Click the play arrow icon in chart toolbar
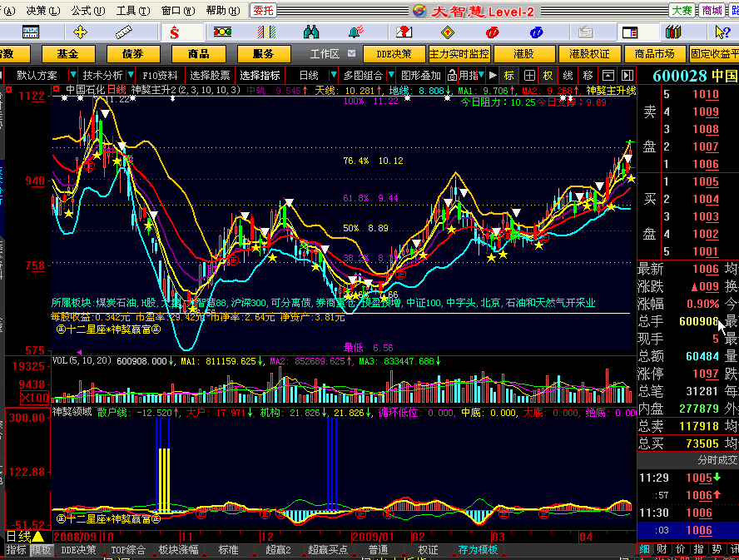This screenshot has height=560, width=739. click(493, 75)
